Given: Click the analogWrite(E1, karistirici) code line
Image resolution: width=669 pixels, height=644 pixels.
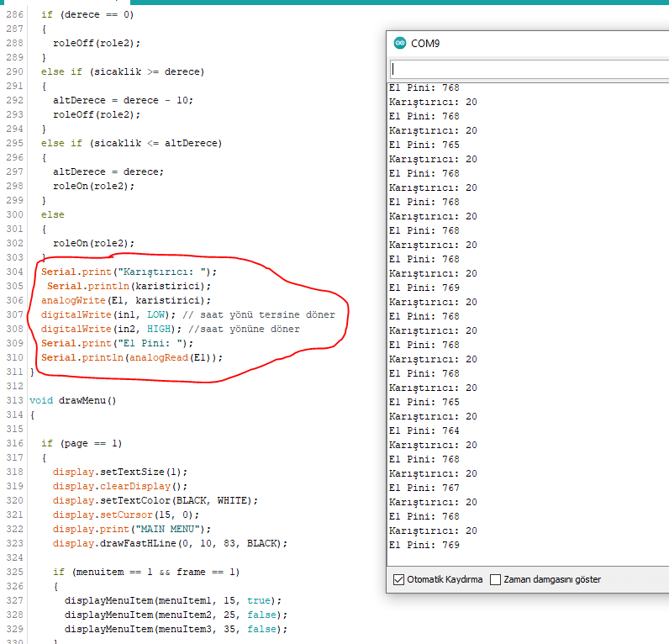Looking at the screenshot, I should pos(126,300).
